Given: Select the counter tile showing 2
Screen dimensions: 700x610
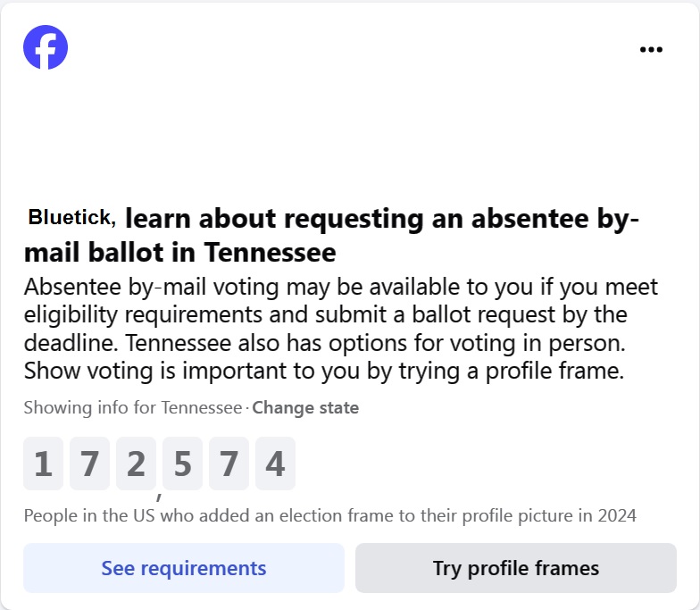Looking at the screenshot, I should point(136,464).
